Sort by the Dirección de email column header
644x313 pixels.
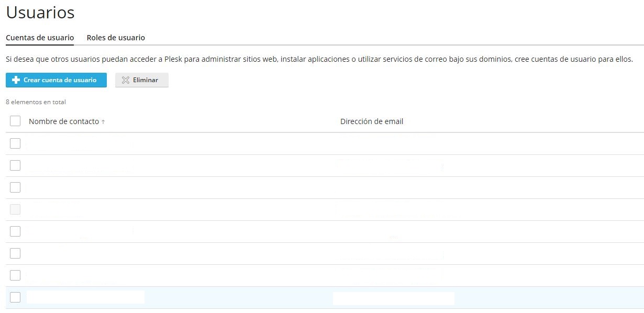(x=372, y=121)
